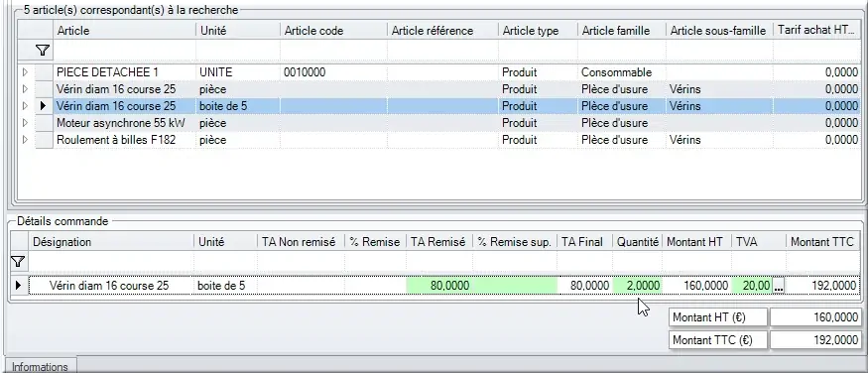Switch to the Informations tab
Image resolution: width=868 pixels, height=373 pixels.
point(40,366)
